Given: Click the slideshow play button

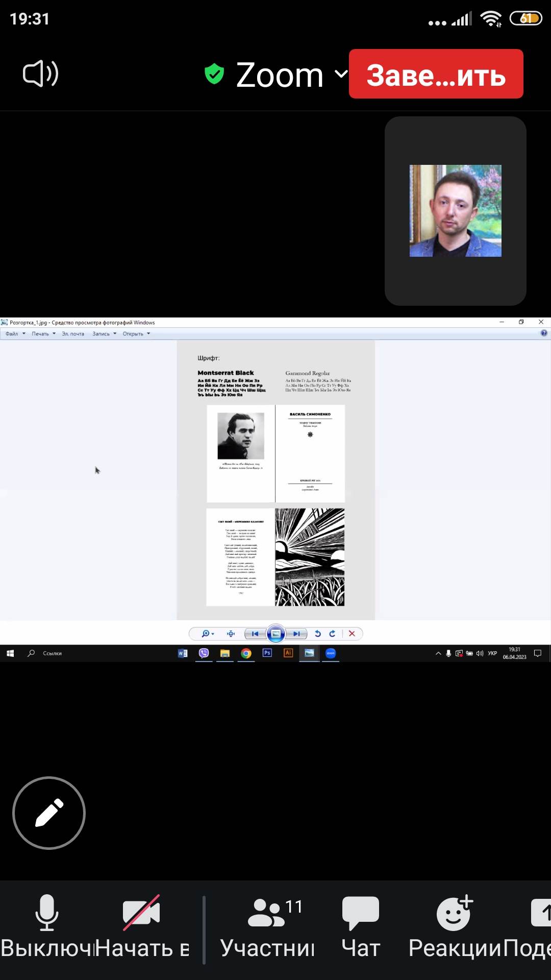Looking at the screenshot, I should coord(275,633).
